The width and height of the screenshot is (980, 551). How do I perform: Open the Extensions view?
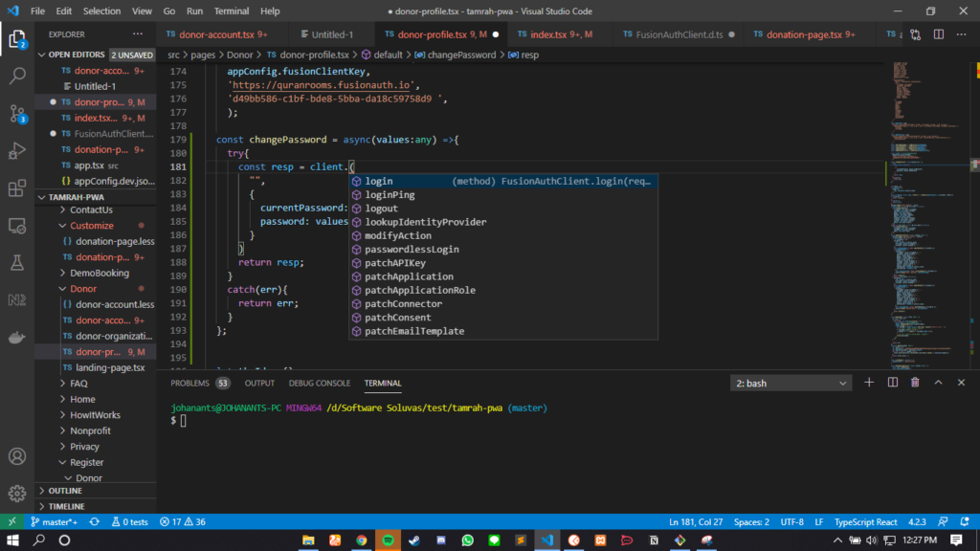click(17, 188)
